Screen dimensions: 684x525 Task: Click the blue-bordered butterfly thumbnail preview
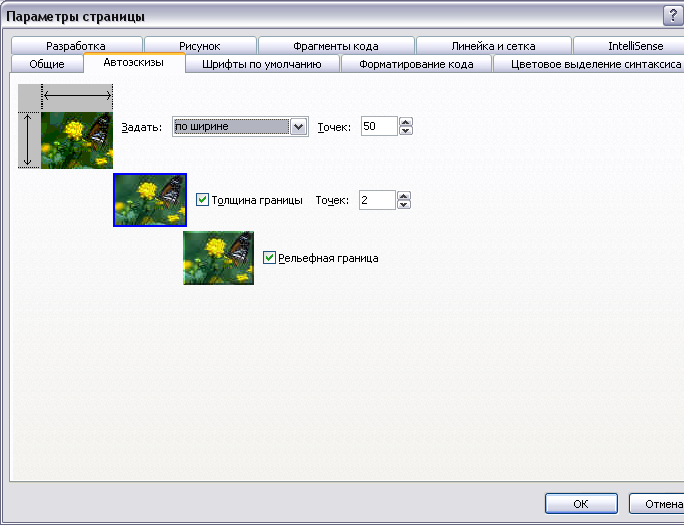150,200
